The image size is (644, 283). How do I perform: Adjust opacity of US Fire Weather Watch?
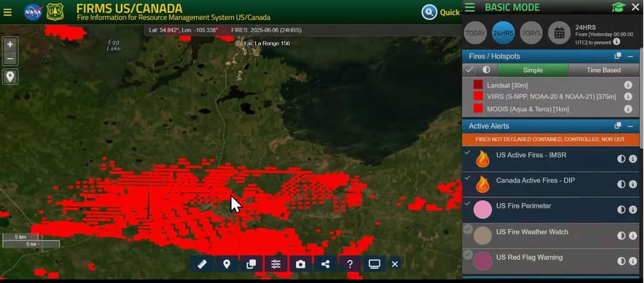(x=621, y=236)
